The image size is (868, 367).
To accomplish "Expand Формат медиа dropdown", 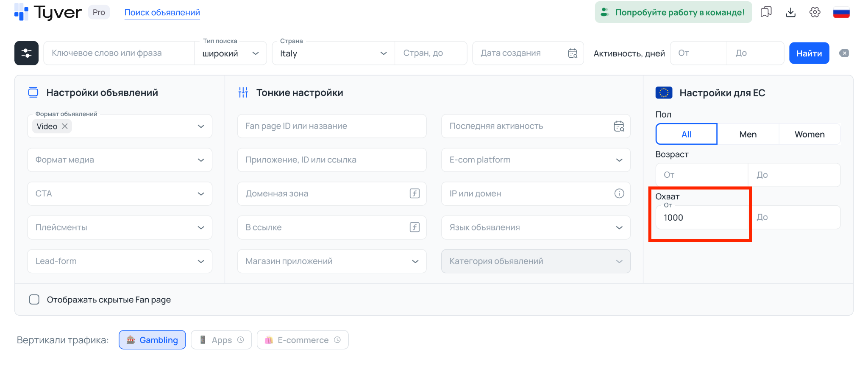I will tap(120, 160).
